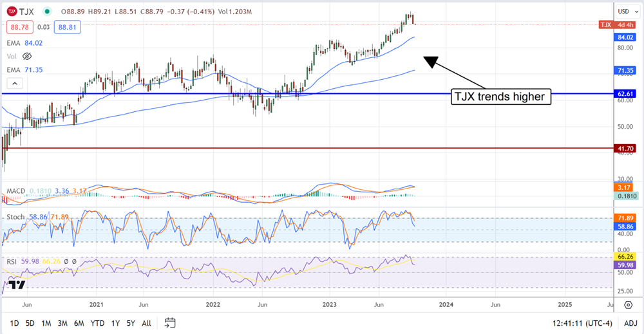Click the red 88.78 sell price button
This screenshot has height=334, width=644.
pyautogui.click(x=17, y=27)
